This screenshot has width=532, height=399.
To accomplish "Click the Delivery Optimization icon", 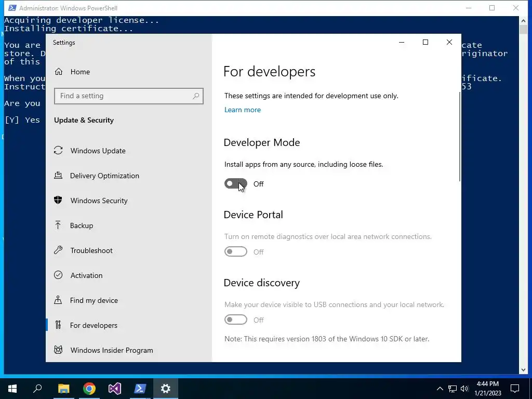I will pos(58,176).
